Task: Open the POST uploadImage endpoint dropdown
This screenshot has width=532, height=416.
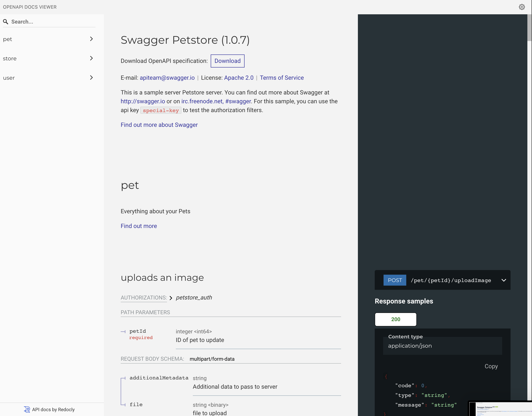Action: [503, 280]
